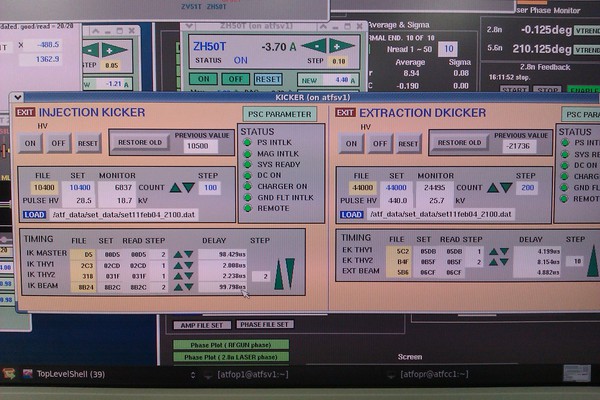Decrease Injection Kicker HV count with down arrow

[x=188, y=188]
